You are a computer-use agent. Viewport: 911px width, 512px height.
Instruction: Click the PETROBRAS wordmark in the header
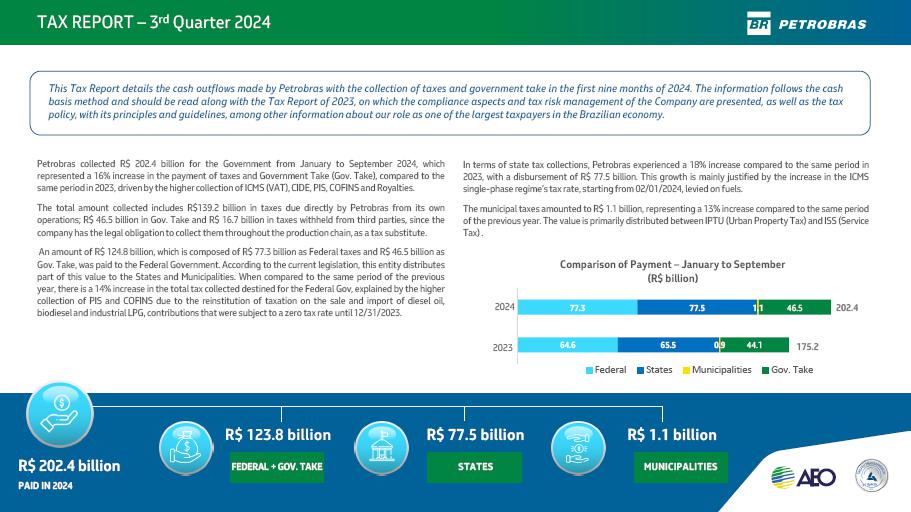coord(822,24)
